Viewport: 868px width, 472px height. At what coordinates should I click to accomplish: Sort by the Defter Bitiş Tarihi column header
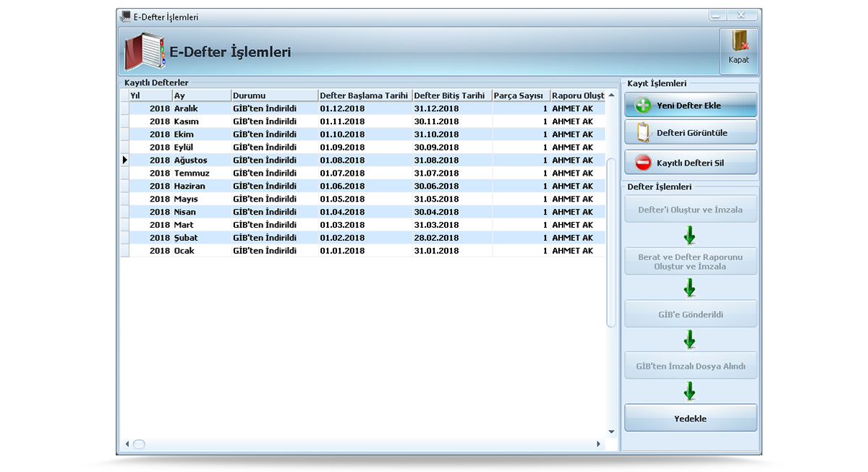(450, 95)
